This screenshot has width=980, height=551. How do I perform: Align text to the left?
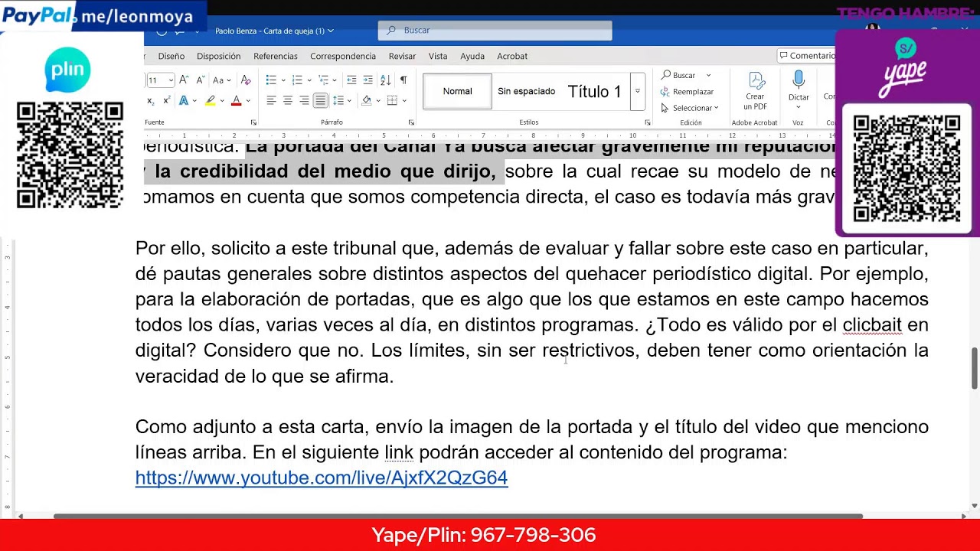271,101
